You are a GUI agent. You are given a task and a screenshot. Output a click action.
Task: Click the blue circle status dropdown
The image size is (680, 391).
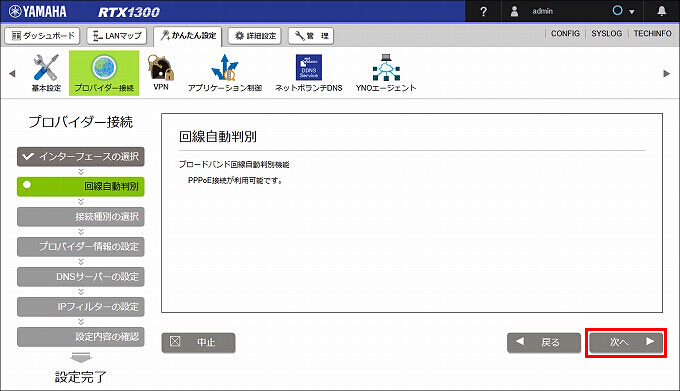(623, 11)
